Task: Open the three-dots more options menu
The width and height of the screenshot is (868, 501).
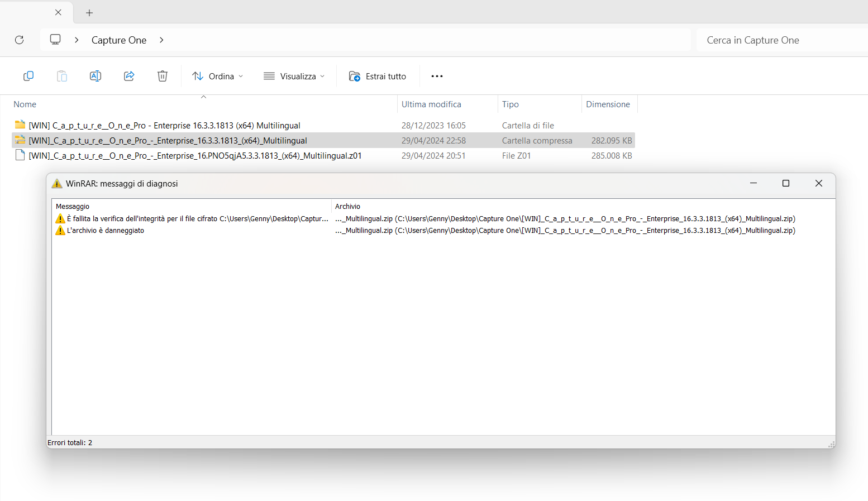Action: tap(437, 76)
